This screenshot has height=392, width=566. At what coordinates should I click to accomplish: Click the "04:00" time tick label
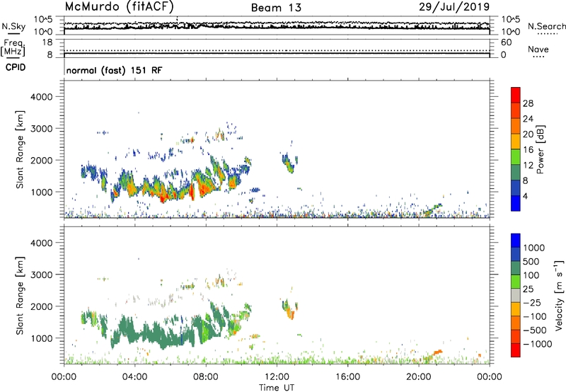tap(135, 376)
